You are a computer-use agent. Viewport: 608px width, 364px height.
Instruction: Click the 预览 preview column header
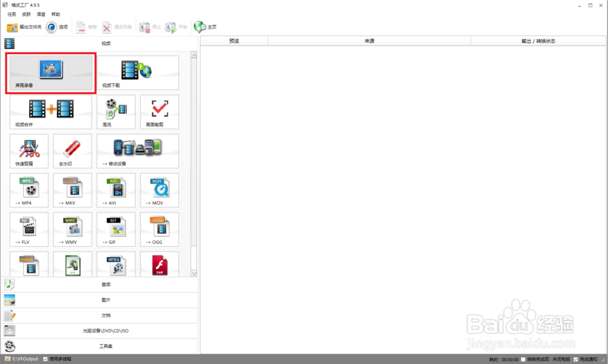(234, 41)
